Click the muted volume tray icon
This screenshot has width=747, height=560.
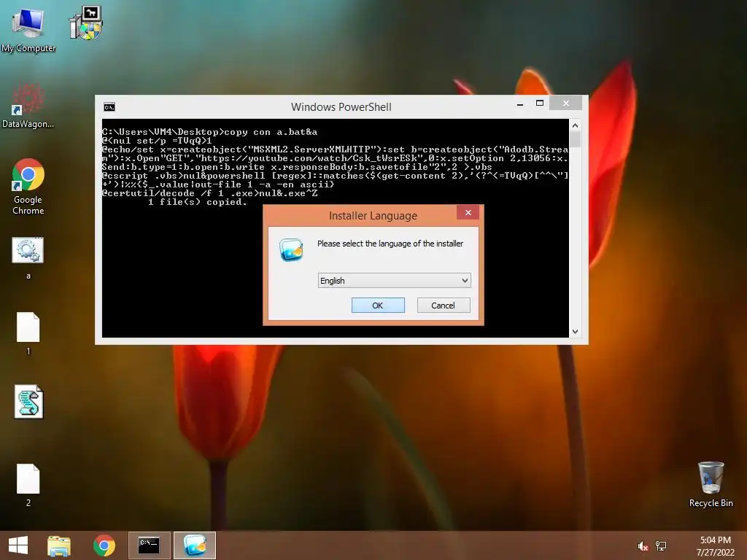click(x=643, y=546)
